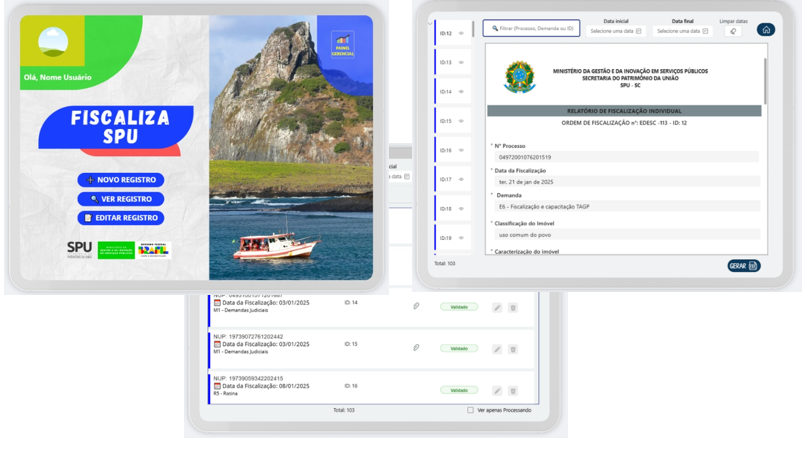Click the Olá, Nome Usuário greeting
The height and width of the screenshot is (452, 811).
57,78
